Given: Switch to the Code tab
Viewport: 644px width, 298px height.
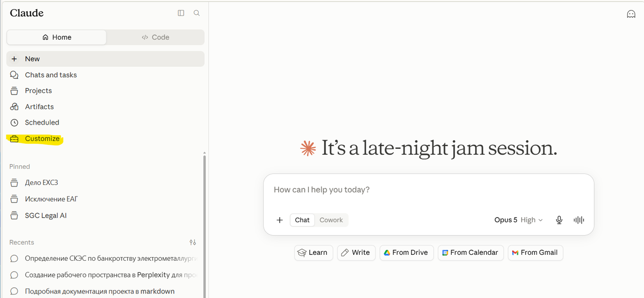Looking at the screenshot, I should [x=155, y=37].
